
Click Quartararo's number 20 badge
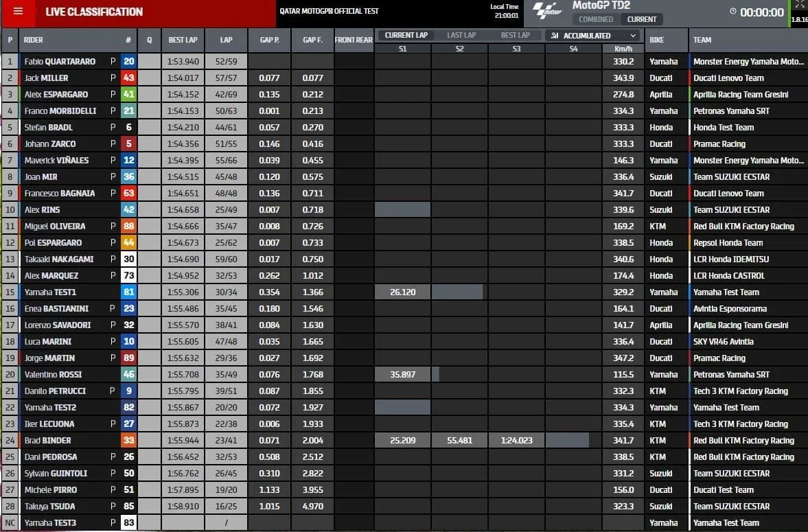(129, 61)
